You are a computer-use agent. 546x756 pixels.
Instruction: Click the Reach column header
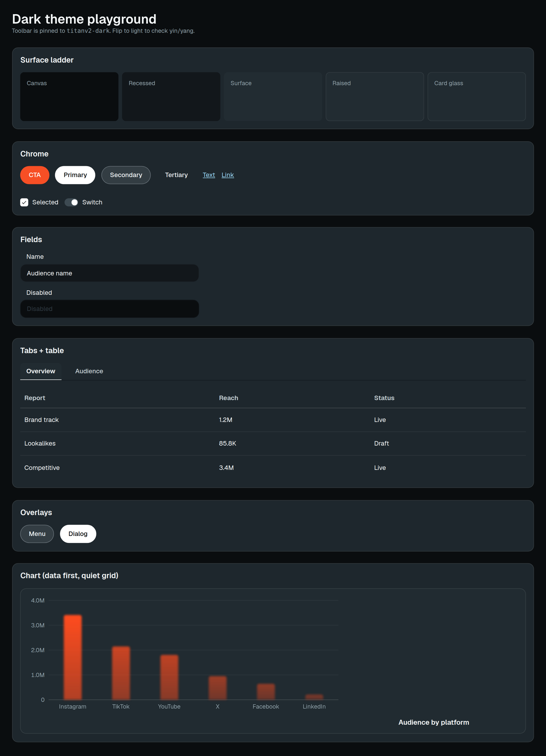tap(229, 398)
